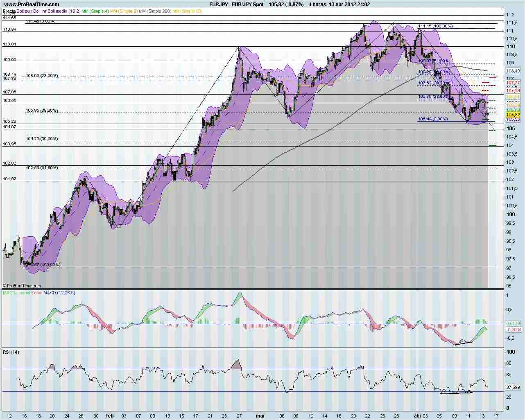Click the 104,25 (50,00%) Fibonacci label
The height and width of the screenshot is (420, 525).
pos(43,138)
